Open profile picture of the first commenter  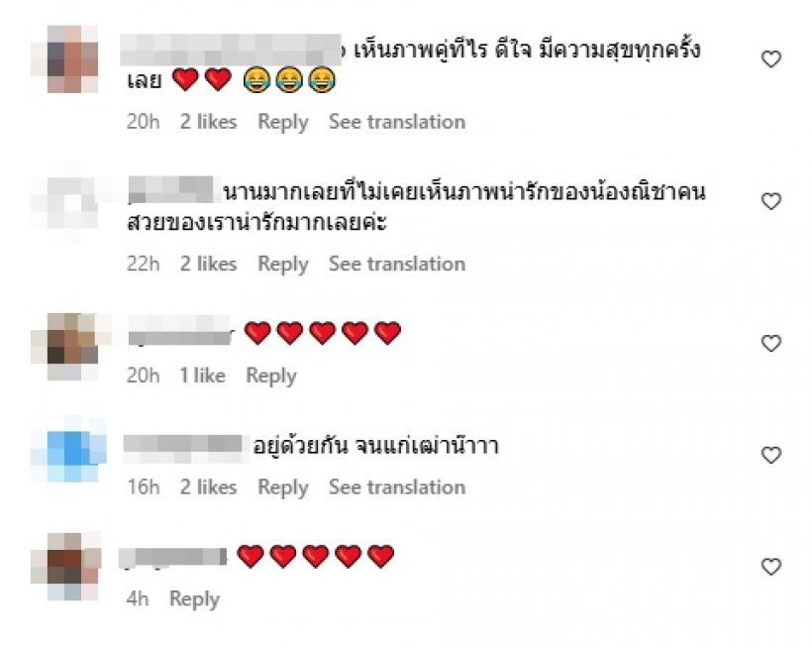tap(73, 57)
